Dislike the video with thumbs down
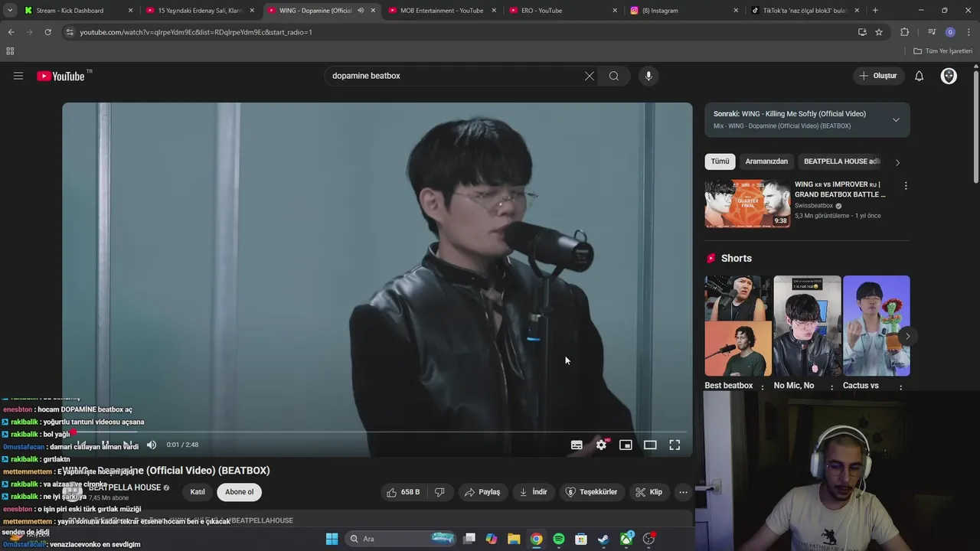This screenshot has height=551, width=980. click(439, 492)
